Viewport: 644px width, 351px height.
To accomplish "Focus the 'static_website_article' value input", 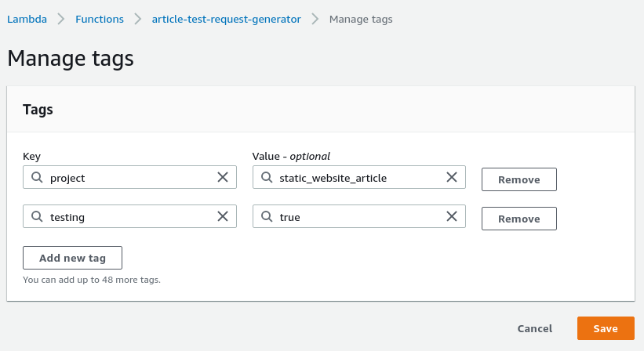I will [359, 177].
